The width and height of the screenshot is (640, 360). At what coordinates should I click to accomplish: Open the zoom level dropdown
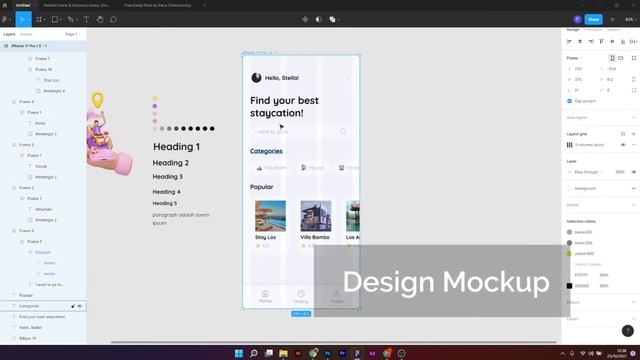click(631, 20)
